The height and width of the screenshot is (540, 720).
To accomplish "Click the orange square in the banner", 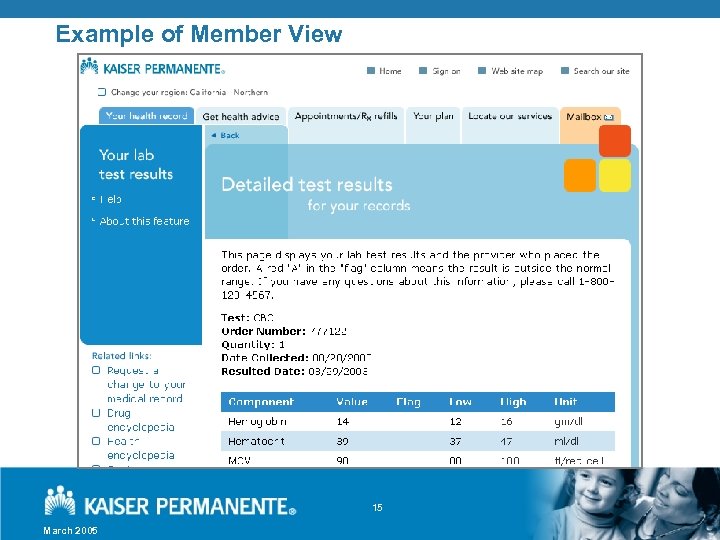I will point(580,175).
